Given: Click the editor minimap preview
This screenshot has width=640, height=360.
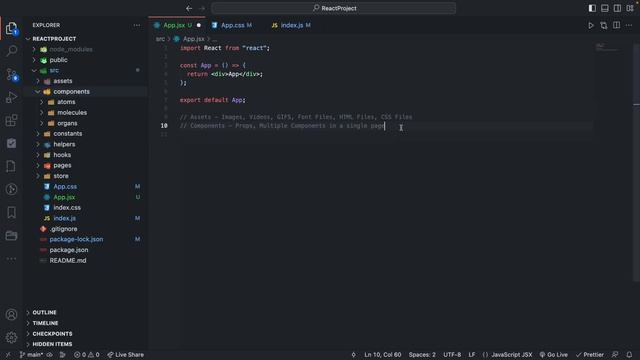Looking at the screenshot, I should pos(607,48).
